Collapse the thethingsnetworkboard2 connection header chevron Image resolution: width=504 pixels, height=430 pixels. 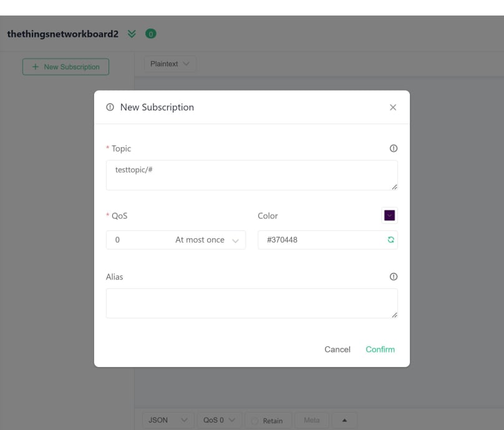coord(132,34)
